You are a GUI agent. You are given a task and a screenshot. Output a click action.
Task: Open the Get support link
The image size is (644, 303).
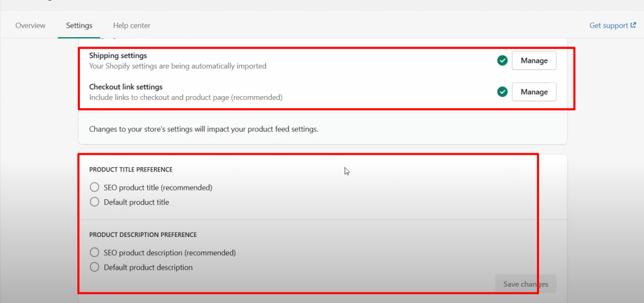click(x=608, y=26)
